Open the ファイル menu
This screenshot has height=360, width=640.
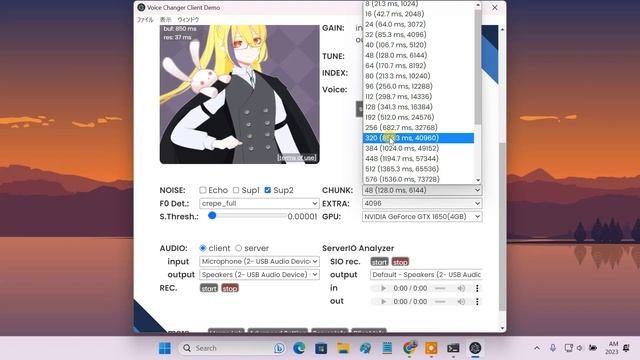(145, 20)
